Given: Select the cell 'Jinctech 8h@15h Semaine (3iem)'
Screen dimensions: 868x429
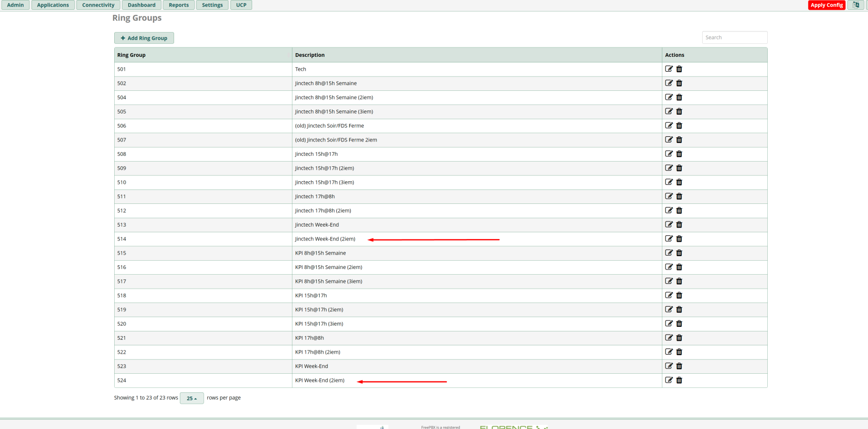Looking at the screenshot, I should (x=477, y=112).
